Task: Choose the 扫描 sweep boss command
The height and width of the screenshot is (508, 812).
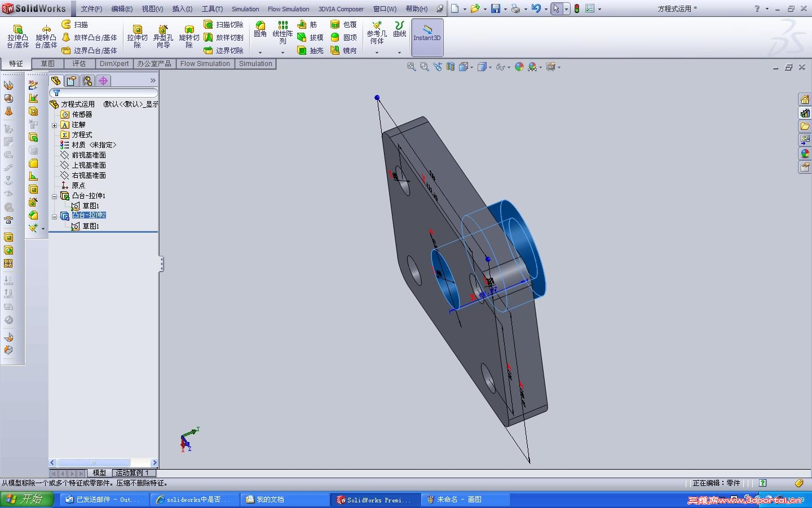Action: tap(75, 24)
